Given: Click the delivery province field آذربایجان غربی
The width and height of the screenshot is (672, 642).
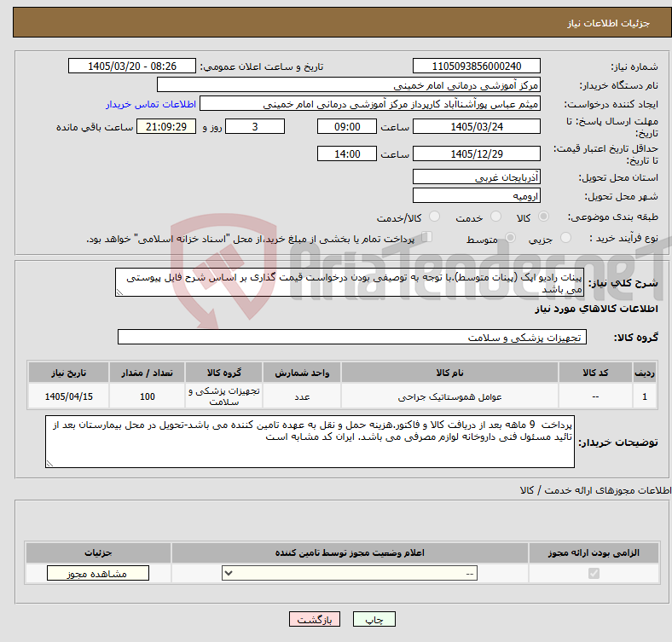Looking at the screenshot, I should pos(476,176).
